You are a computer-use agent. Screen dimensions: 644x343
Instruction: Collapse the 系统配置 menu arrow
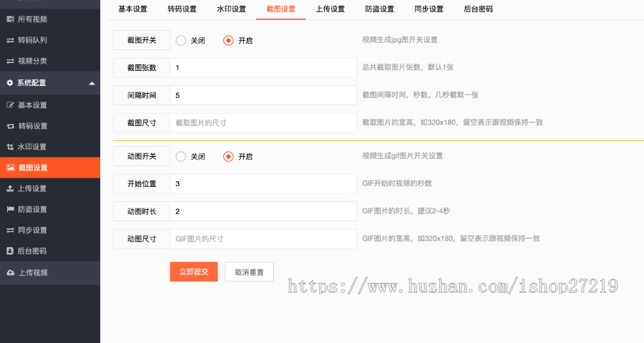(92, 83)
